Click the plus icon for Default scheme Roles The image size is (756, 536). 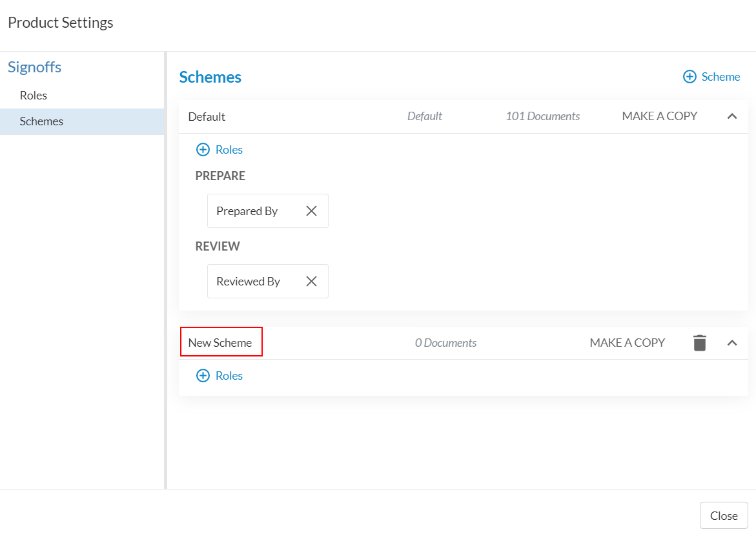pos(203,150)
